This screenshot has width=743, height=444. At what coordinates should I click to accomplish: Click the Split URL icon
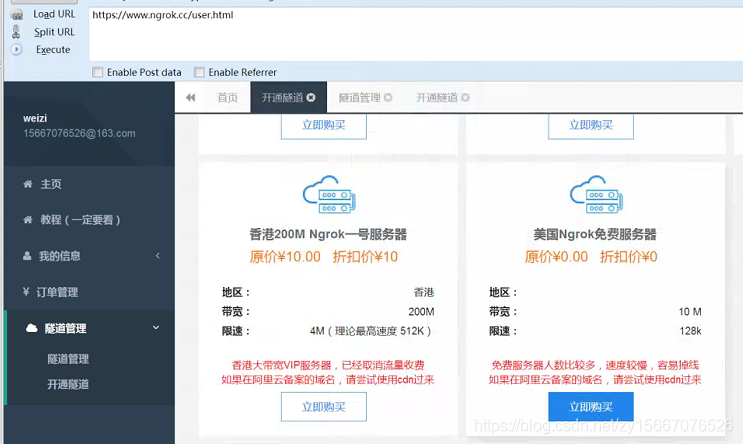16,32
